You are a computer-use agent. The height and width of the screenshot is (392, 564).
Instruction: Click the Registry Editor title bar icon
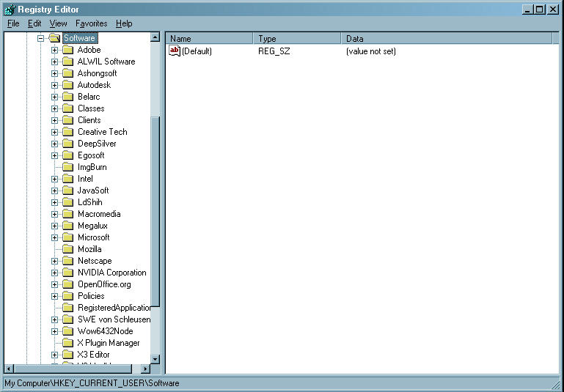coord(10,10)
